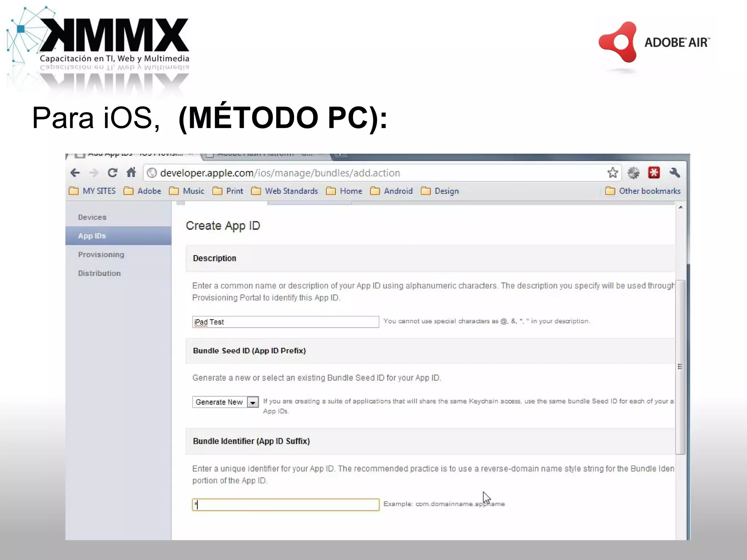
Task: Open Adobe bookmark folder
Action: (x=142, y=191)
